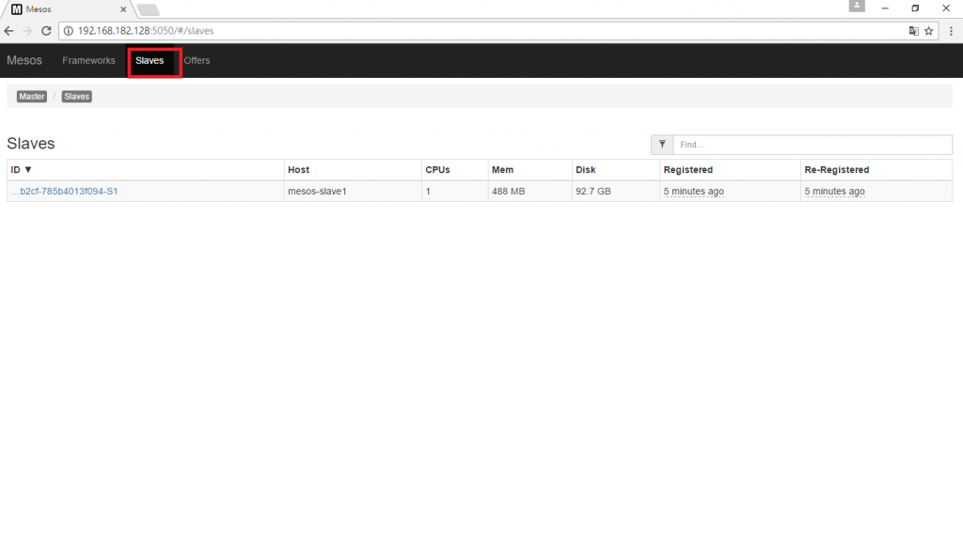Focus the Find filter input
This screenshot has width=963, height=560.
click(x=813, y=145)
